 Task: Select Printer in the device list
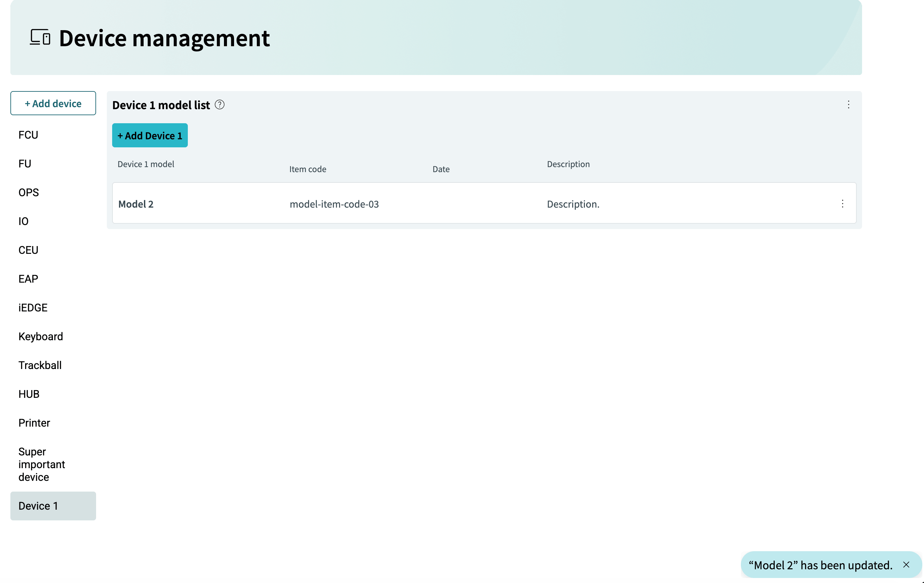coord(53,423)
